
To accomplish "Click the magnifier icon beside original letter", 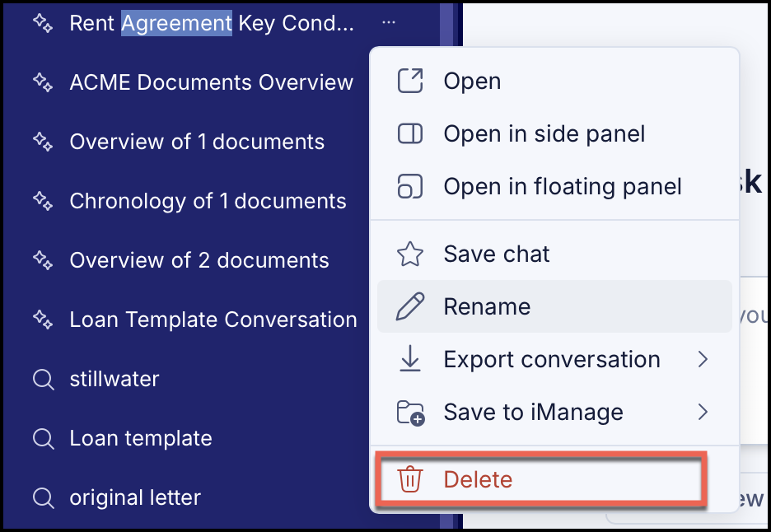I will [44, 497].
